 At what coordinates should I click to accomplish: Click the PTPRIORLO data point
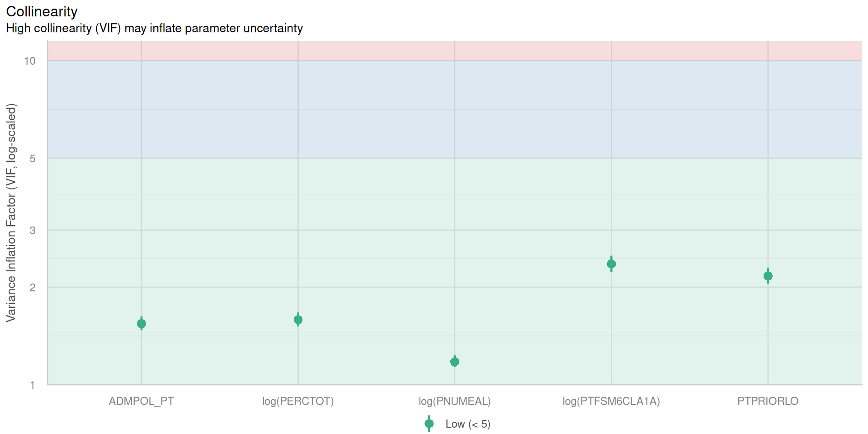coord(768,276)
